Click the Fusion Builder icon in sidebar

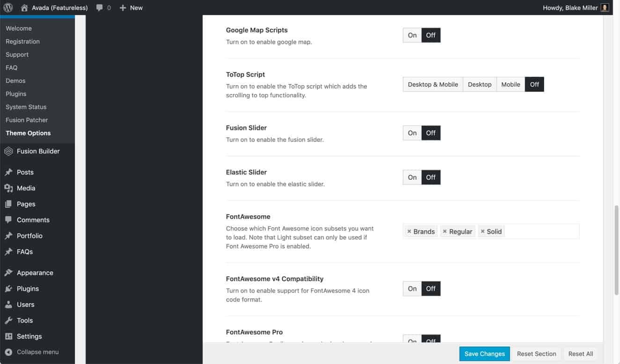point(8,151)
